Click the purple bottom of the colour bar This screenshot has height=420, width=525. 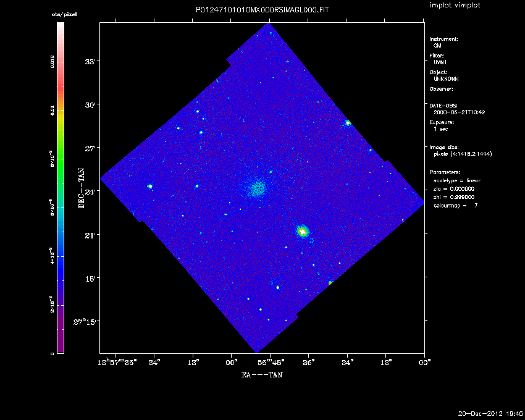pos(61,335)
